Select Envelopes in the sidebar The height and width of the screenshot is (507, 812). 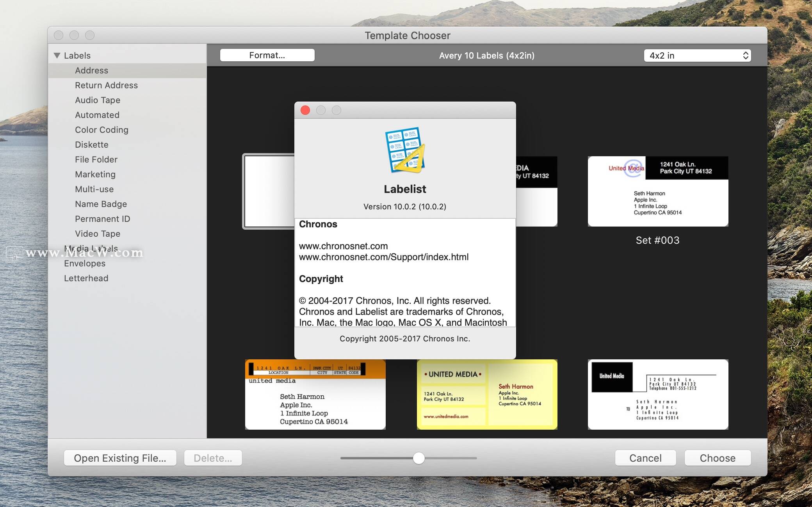[85, 263]
